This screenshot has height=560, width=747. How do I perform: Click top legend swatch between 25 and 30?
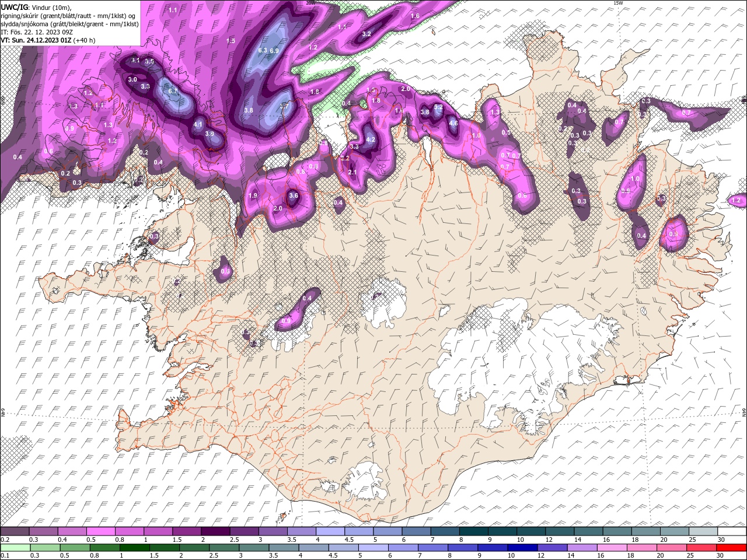(x=703, y=531)
